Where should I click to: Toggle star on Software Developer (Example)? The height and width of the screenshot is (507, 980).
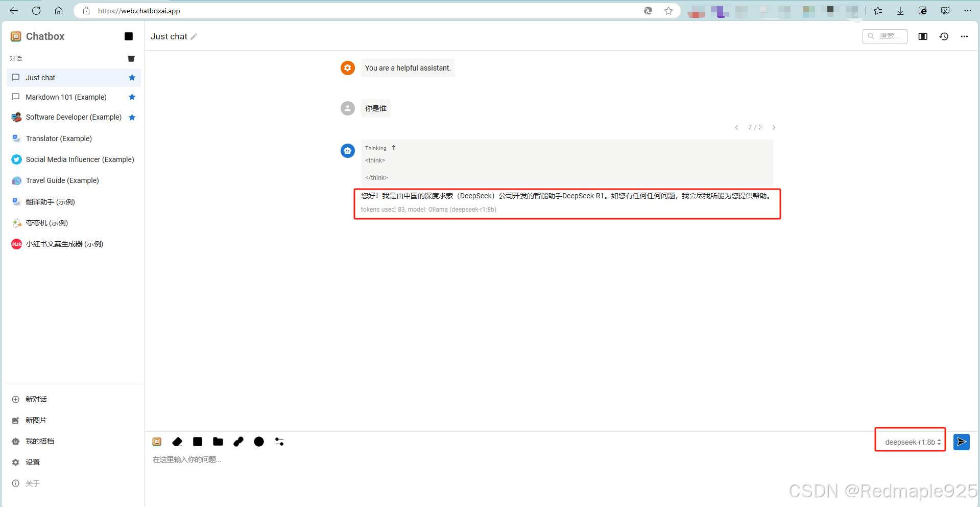tap(132, 117)
